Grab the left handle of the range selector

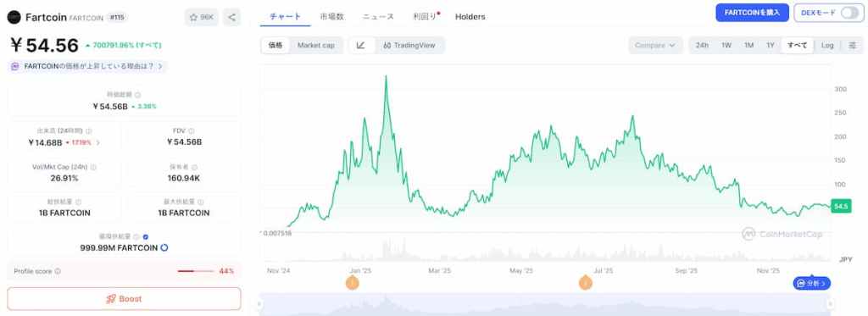click(x=259, y=304)
